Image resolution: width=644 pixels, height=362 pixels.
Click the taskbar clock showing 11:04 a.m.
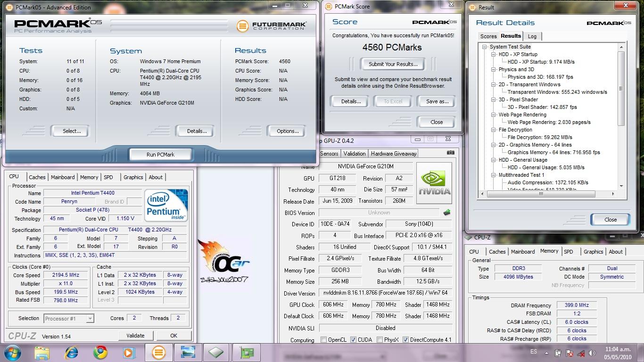618,353
